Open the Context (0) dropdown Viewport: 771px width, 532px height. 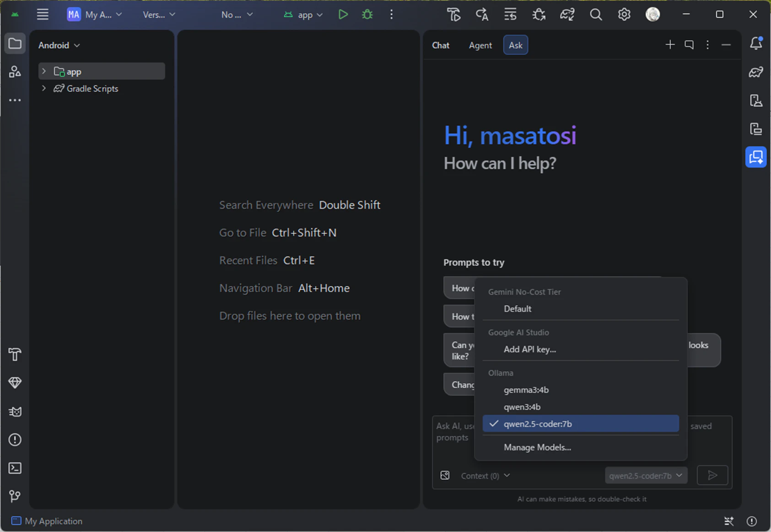click(x=485, y=476)
